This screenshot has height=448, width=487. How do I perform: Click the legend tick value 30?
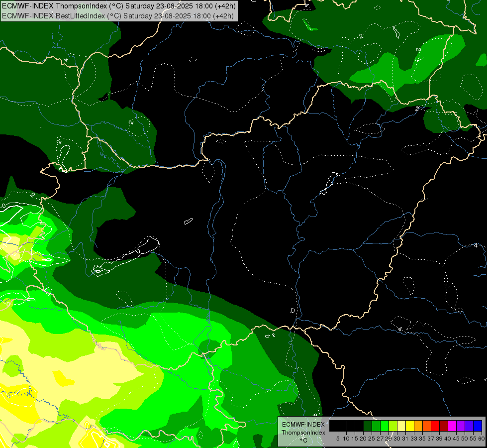(397, 439)
